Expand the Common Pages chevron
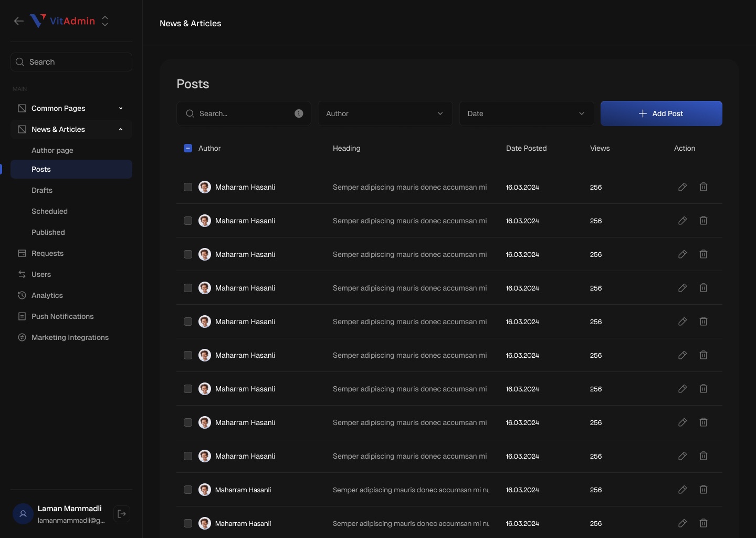This screenshot has width=756, height=538. coord(121,108)
